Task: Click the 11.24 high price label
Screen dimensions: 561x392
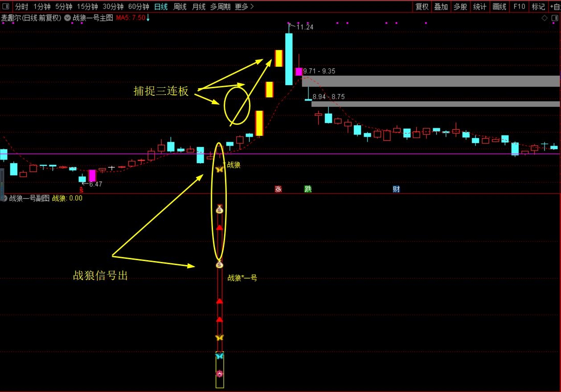Action: tap(305, 27)
